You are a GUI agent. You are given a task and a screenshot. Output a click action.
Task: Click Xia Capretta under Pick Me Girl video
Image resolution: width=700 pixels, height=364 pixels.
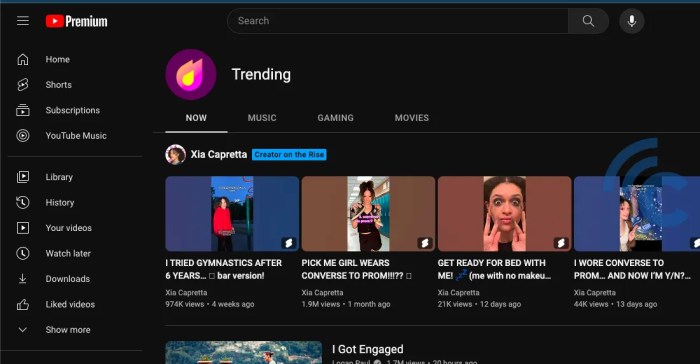pos(322,293)
